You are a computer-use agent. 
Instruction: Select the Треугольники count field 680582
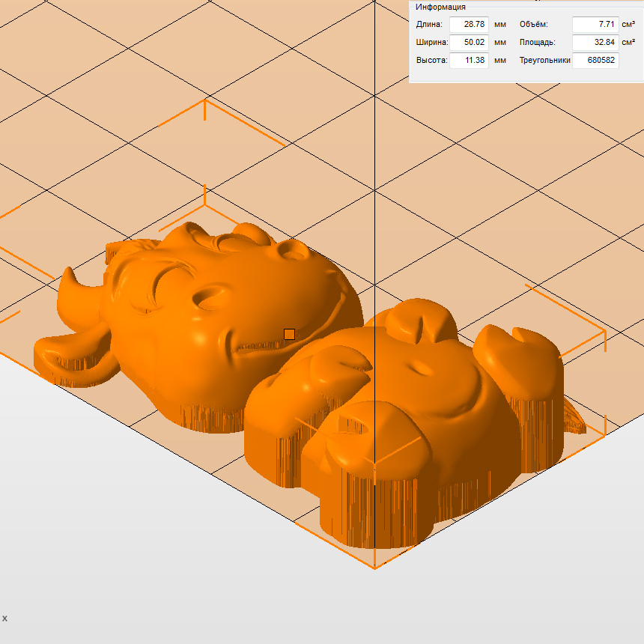pyautogui.click(x=595, y=61)
